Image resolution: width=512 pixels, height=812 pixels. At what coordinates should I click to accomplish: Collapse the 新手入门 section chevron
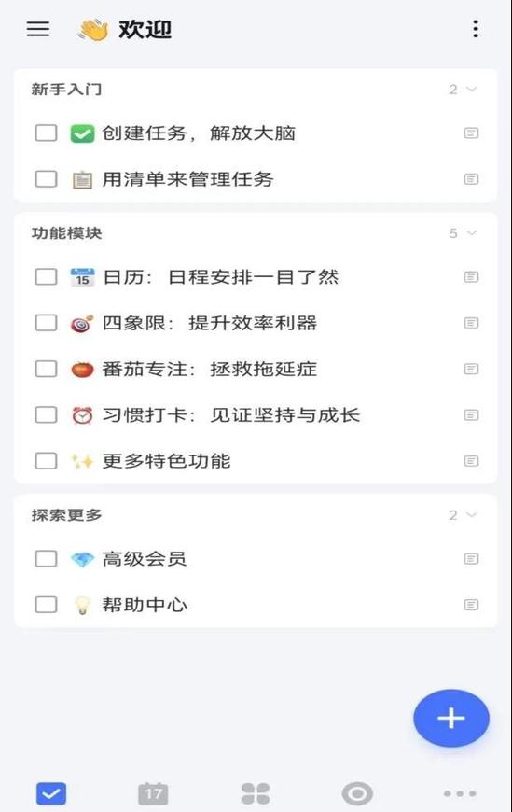471,89
